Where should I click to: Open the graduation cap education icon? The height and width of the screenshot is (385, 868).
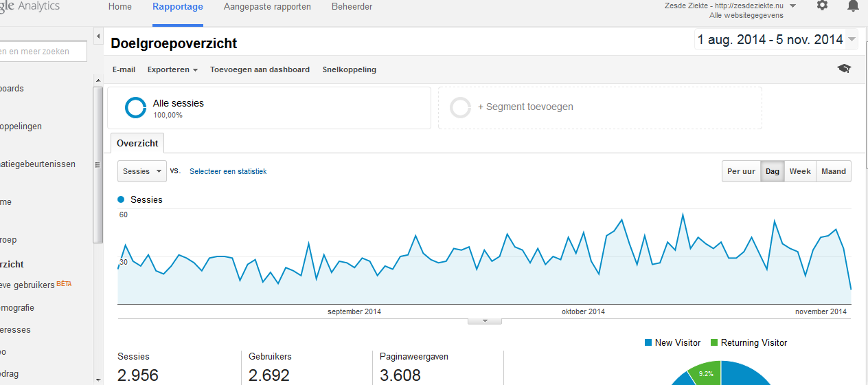point(844,69)
